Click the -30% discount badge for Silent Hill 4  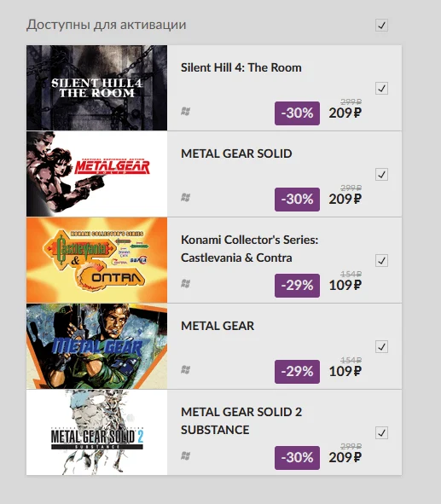297,113
